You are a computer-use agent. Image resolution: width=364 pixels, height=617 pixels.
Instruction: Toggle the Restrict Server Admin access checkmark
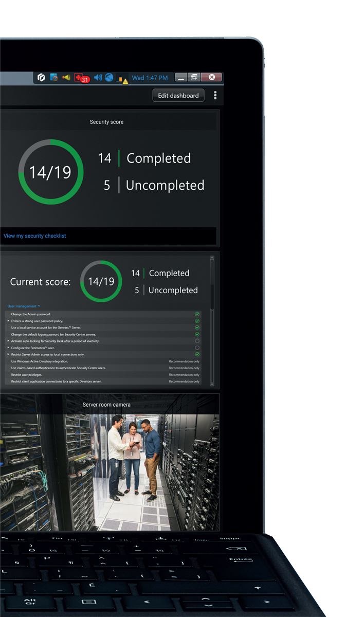click(x=197, y=354)
